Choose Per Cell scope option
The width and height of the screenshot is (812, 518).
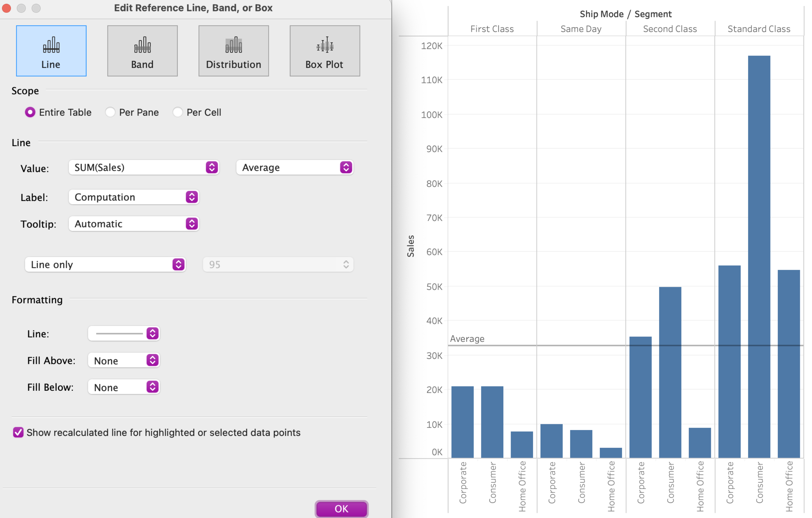coord(178,112)
